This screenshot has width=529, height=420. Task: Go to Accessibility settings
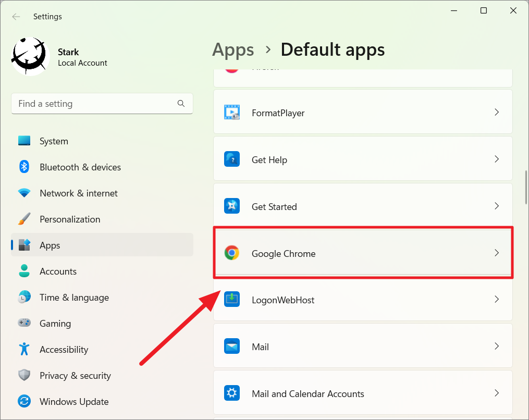click(x=102, y=349)
